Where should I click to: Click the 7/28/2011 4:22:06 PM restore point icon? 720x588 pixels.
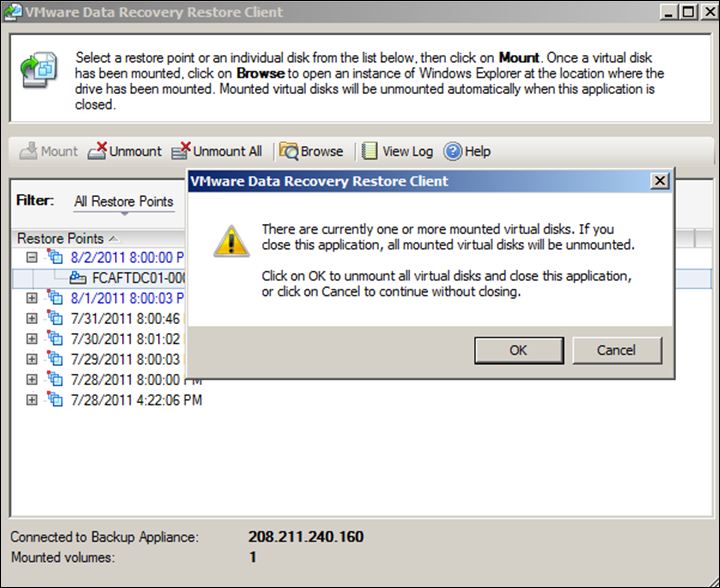(55, 400)
